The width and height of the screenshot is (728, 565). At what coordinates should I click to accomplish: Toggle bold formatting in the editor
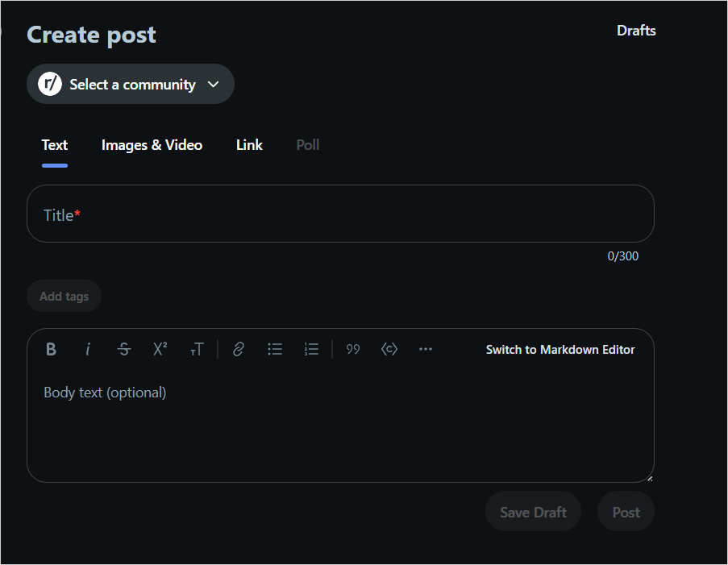[x=51, y=349]
